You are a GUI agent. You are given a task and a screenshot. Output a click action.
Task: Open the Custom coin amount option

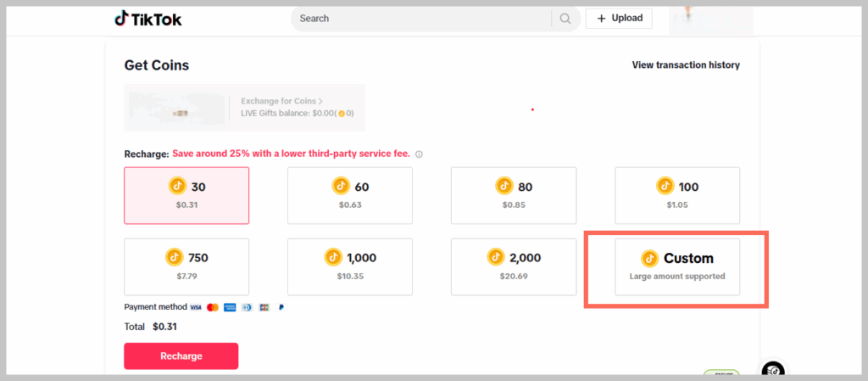pyautogui.click(x=676, y=266)
